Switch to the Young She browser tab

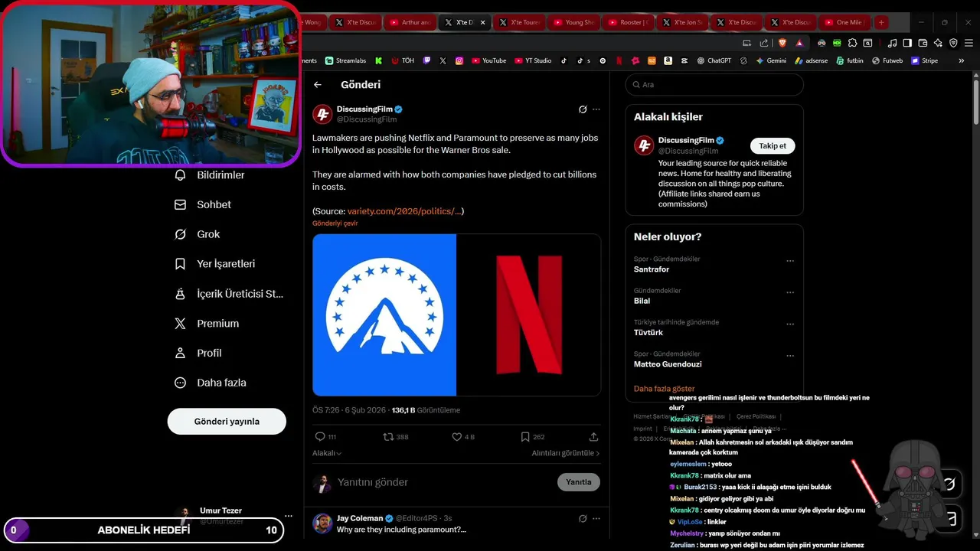(574, 22)
